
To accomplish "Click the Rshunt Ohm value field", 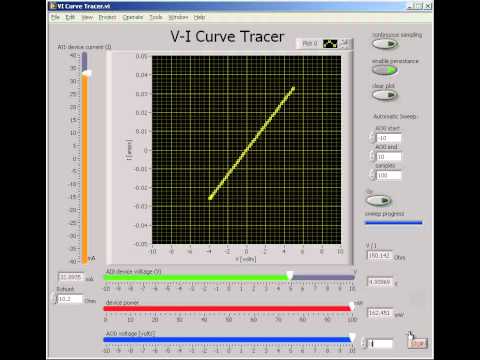I will (x=70, y=299).
